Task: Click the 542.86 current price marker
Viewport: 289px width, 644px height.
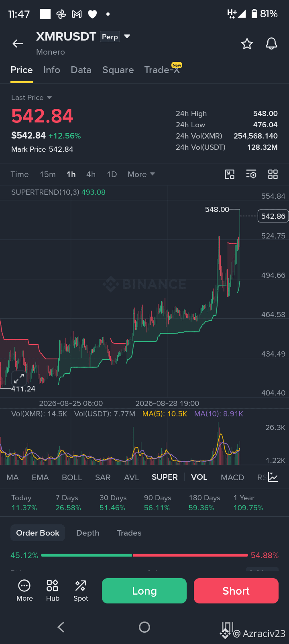Action: tap(273, 216)
